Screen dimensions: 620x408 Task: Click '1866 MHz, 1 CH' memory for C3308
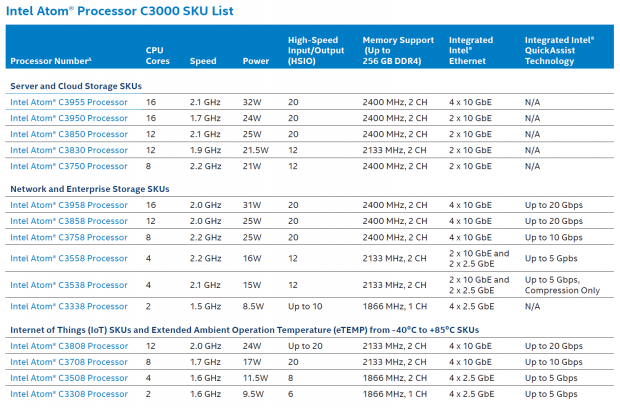395,394
